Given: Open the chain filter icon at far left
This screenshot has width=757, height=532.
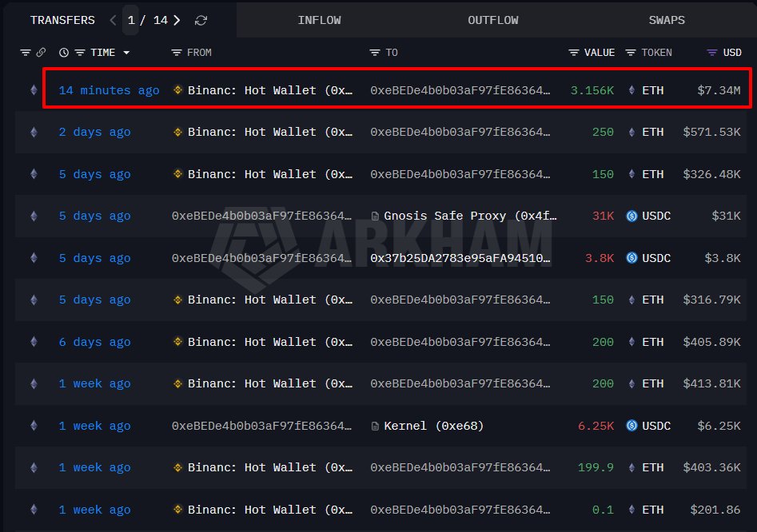Looking at the screenshot, I should click(25, 53).
